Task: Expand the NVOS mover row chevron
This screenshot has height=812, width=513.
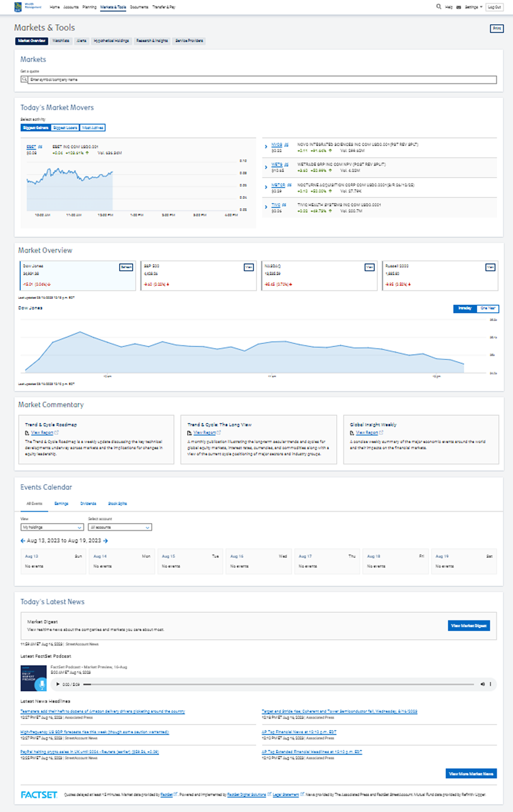Action: click(266, 147)
